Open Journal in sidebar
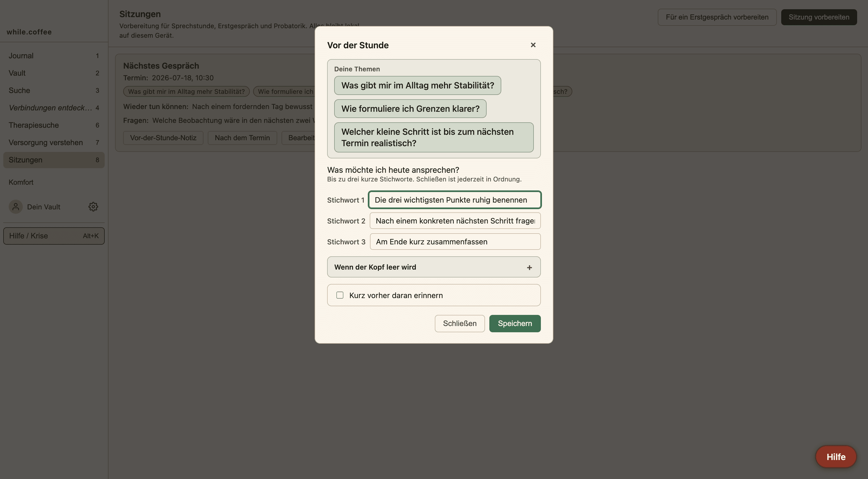Image resolution: width=868 pixels, height=479 pixels. click(x=54, y=56)
